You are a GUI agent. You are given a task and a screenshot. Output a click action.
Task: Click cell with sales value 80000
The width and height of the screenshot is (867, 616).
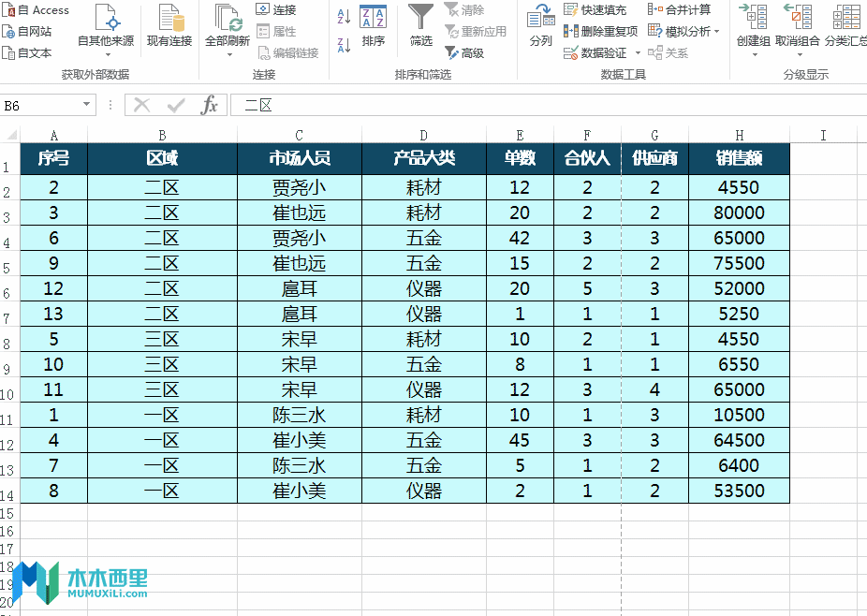740,213
